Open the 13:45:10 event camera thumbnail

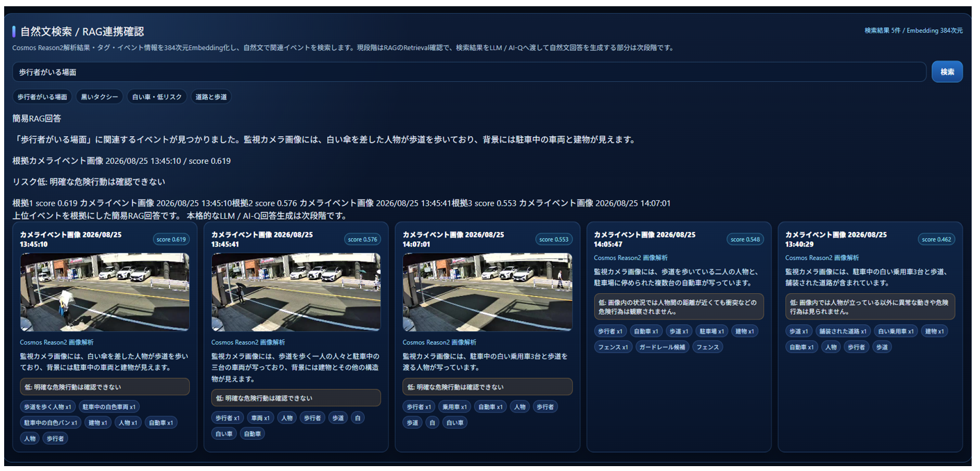point(104,292)
